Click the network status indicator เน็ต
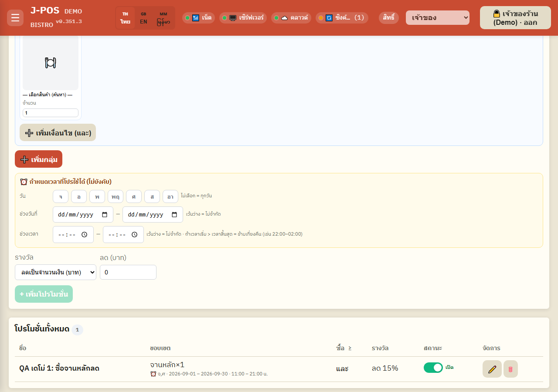Image resolution: width=558 pixels, height=392 pixels. tap(198, 18)
